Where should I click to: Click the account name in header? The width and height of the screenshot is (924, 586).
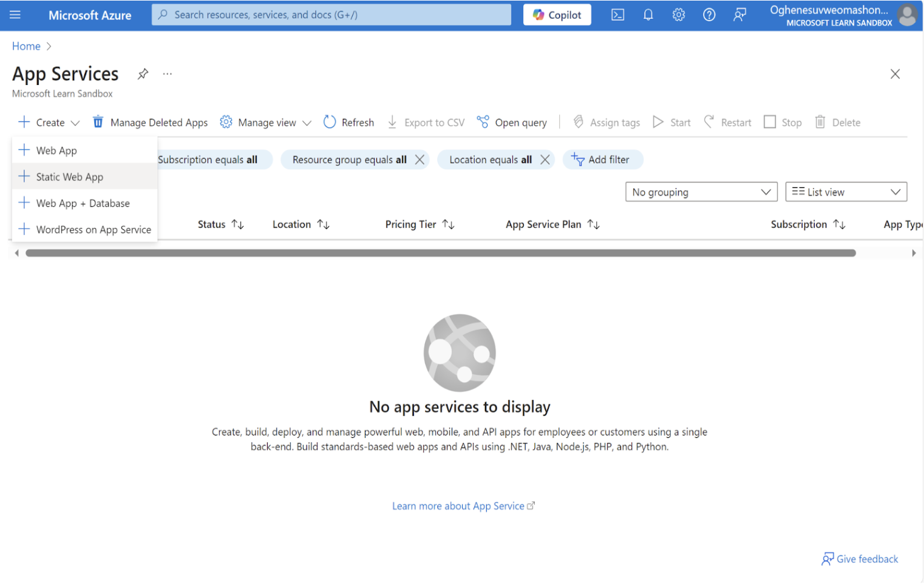point(829,10)
